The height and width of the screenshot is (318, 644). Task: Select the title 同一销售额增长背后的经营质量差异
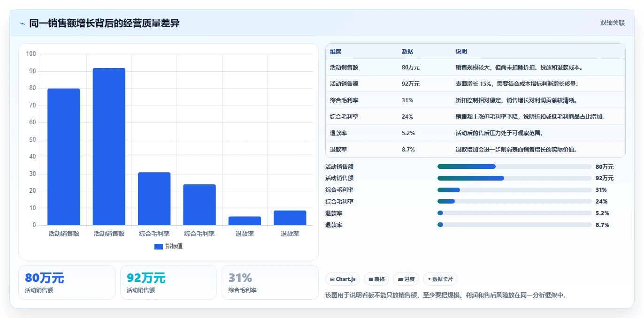(104, 23)
